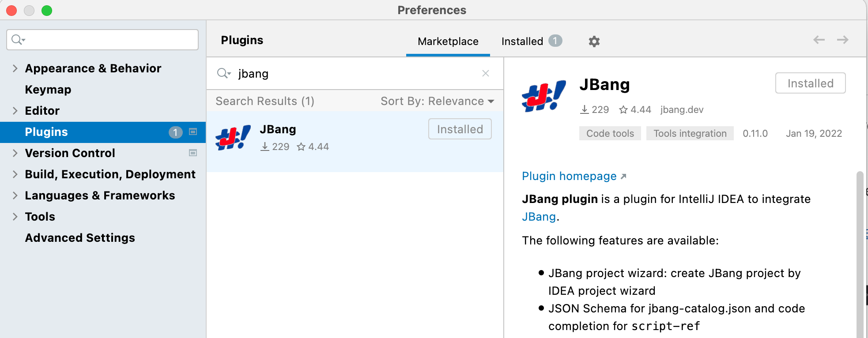The image size is (868, 338).
Task: Click the star rating in JBang result
Action: (x=313, y=146)
